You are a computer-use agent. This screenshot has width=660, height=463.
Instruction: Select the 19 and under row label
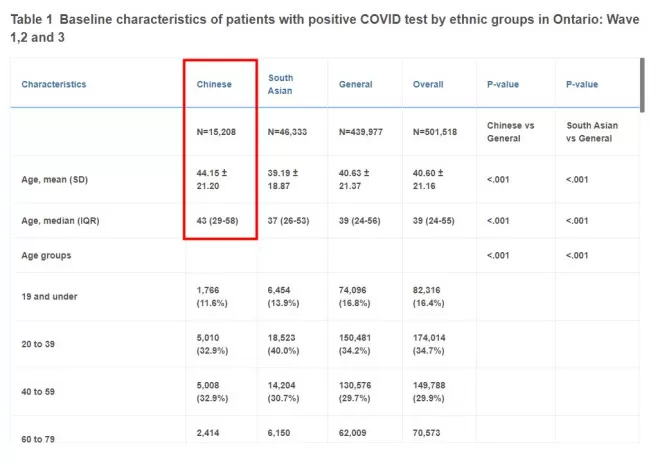(49, 296)
